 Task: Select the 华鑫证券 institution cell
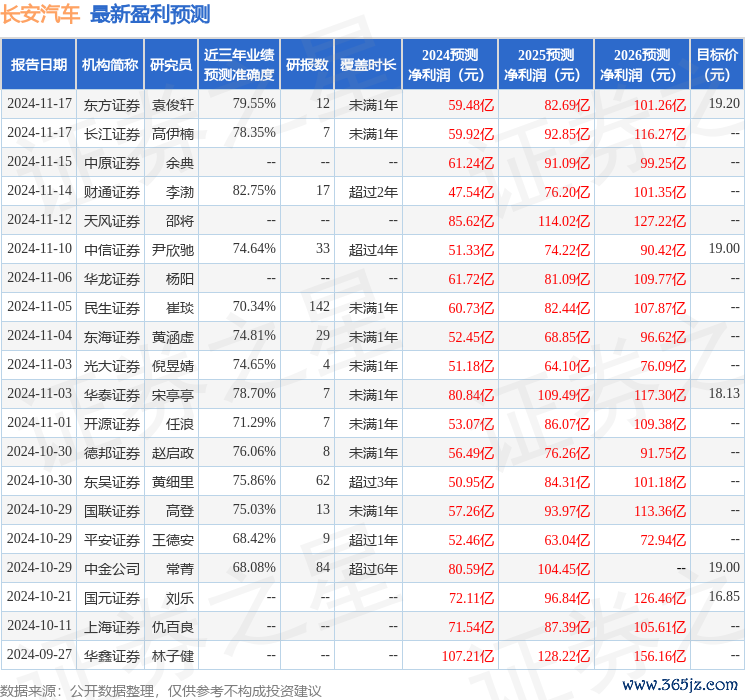[x=112, y=655]
